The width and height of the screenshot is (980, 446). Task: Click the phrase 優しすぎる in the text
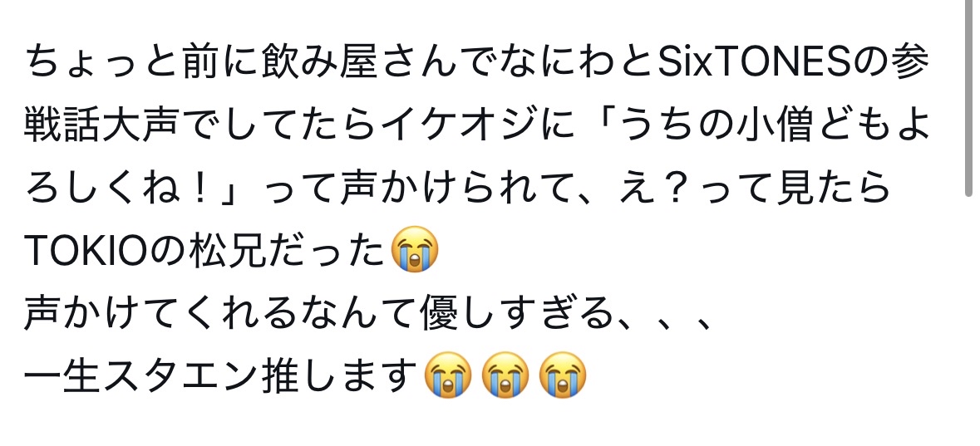tap(518, 313)
